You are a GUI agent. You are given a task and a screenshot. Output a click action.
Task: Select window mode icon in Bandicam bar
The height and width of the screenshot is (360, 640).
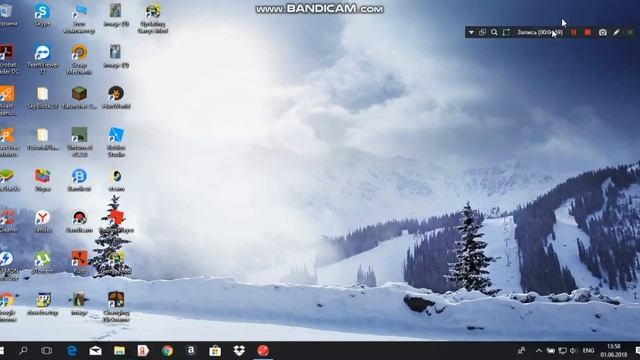click(x=482, y=32)
